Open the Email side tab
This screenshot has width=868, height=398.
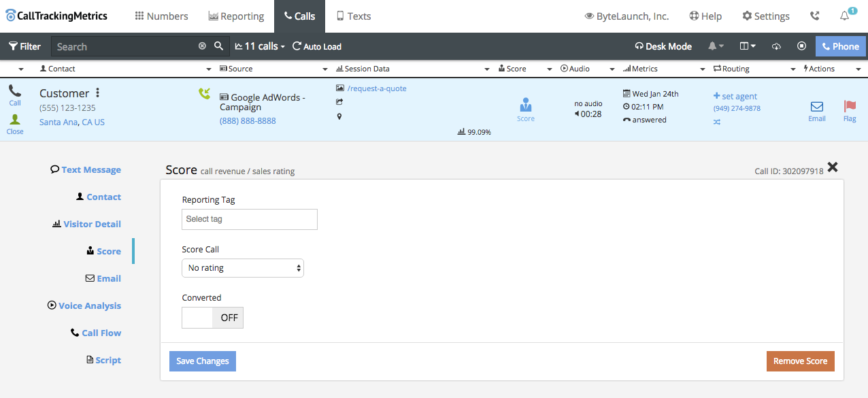click(x=103, y=279)
